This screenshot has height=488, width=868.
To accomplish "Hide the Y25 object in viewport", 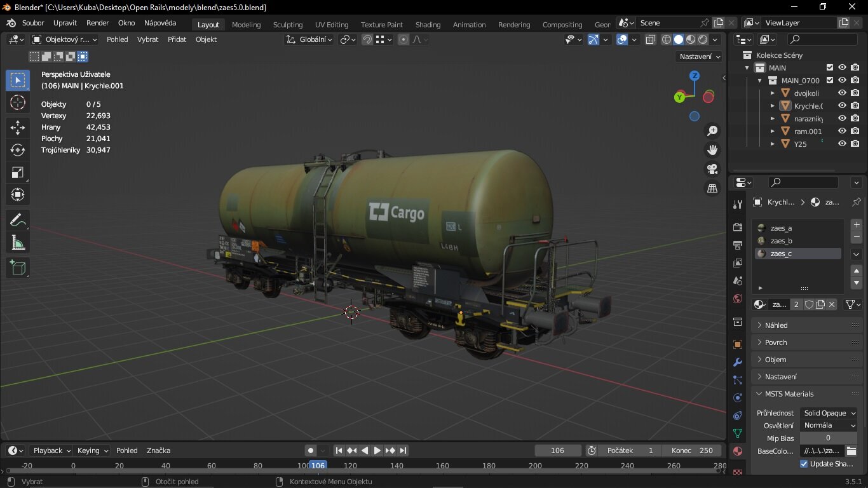I will click(842, 144).
